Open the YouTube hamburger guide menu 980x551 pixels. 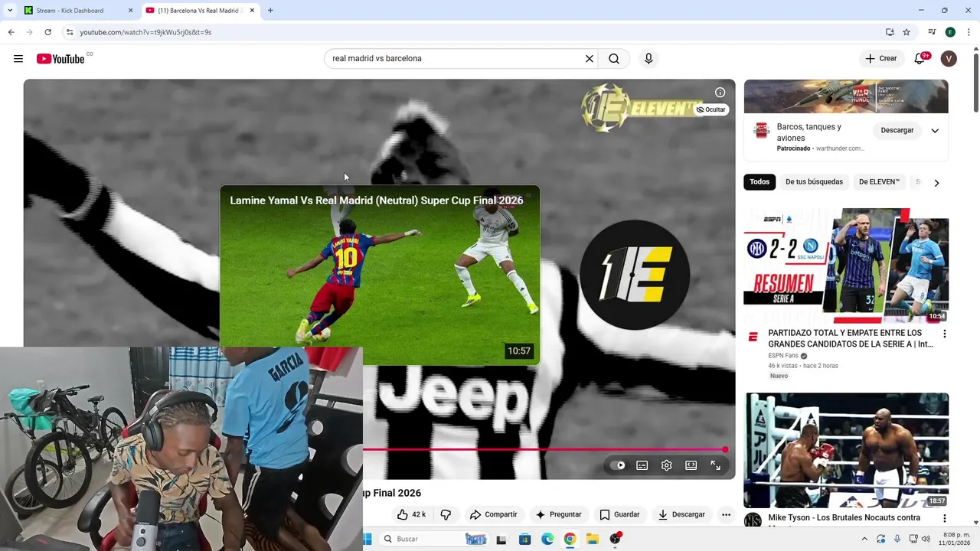coord(18,59)
